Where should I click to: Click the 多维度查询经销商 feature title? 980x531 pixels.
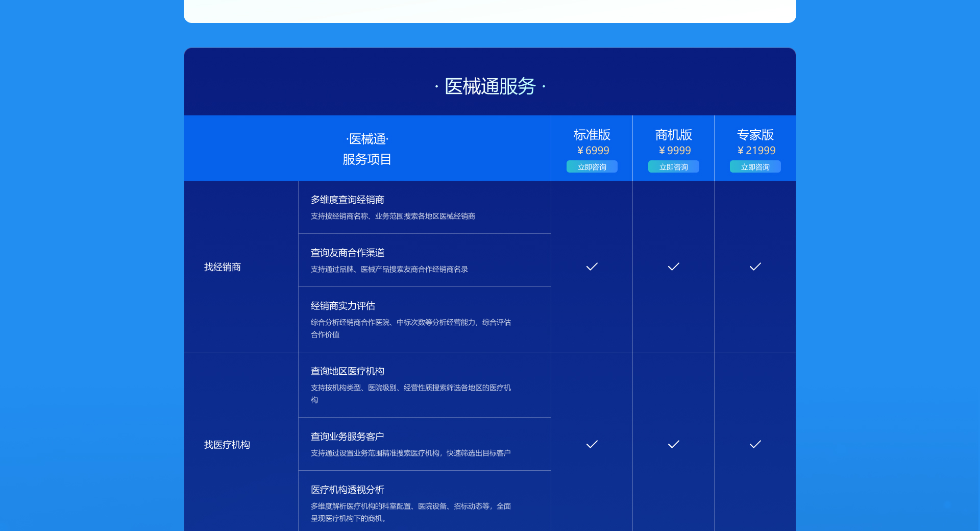[x=347, y=200]
